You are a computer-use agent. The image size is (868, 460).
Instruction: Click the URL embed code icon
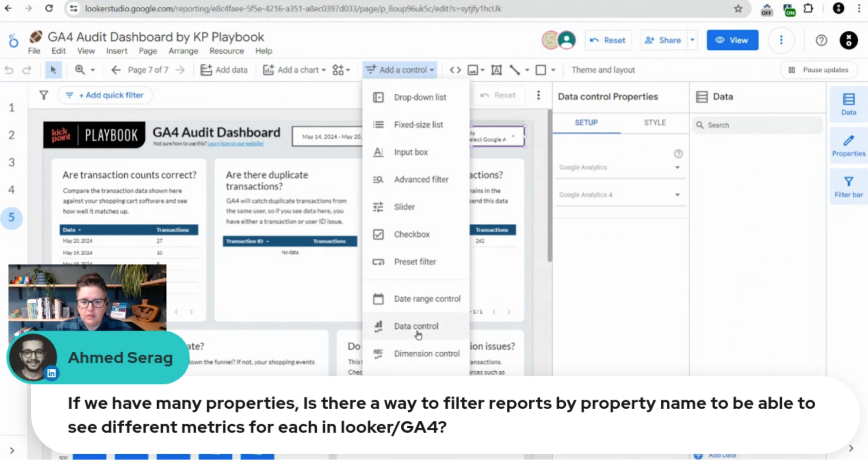(455, 70)
